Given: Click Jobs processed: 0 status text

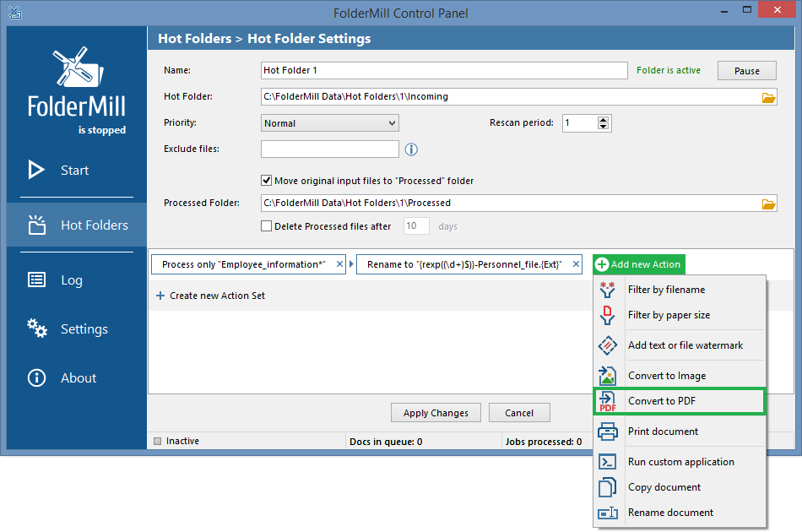Looking at the screenshot, I should tap(543, 442).
